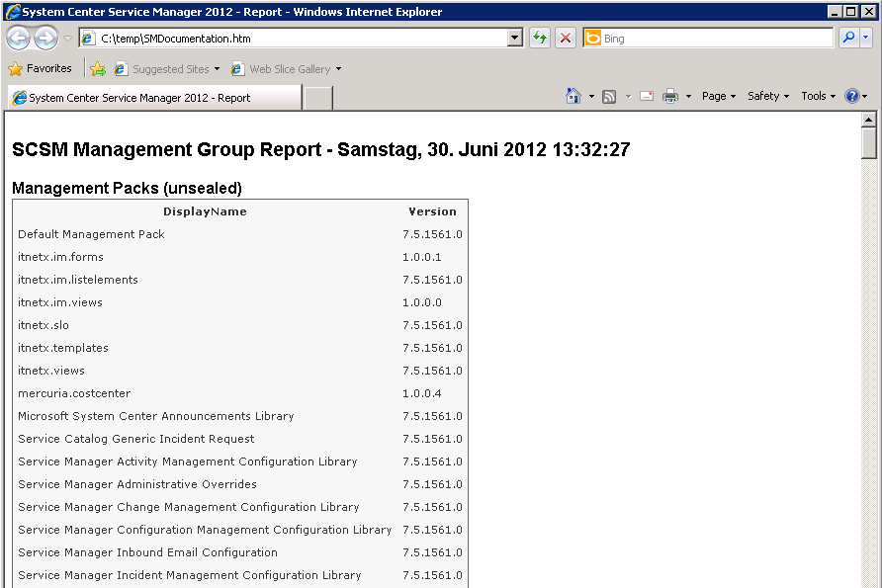882x588 pixels.
Task: Open the Safety menu
Action: 768,96
